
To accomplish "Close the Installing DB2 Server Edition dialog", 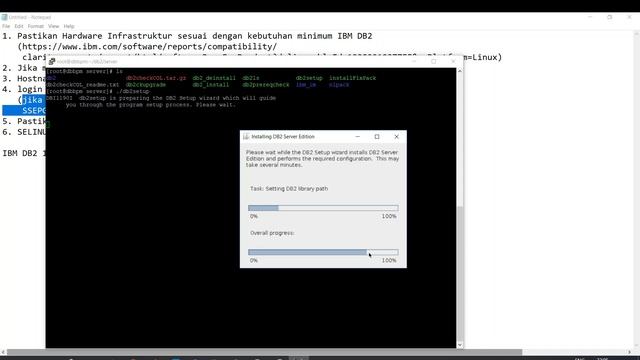I will pyautogui.click(x=396, y=137).
